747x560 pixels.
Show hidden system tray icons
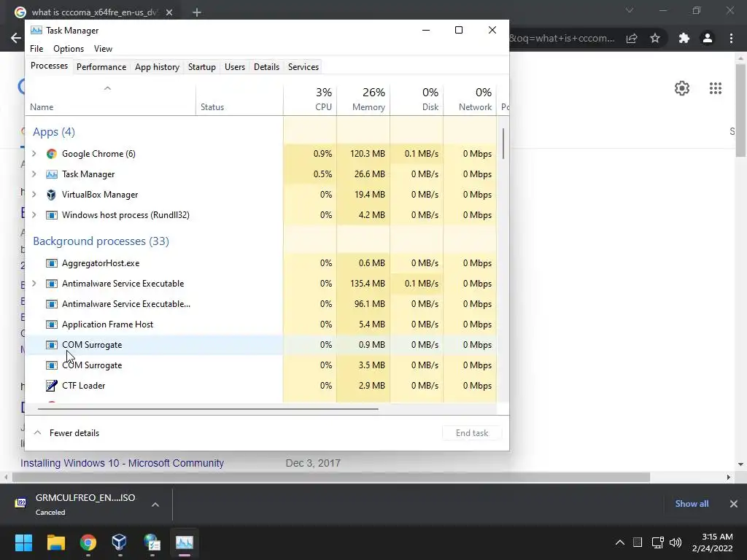click(x=620, y=542)
